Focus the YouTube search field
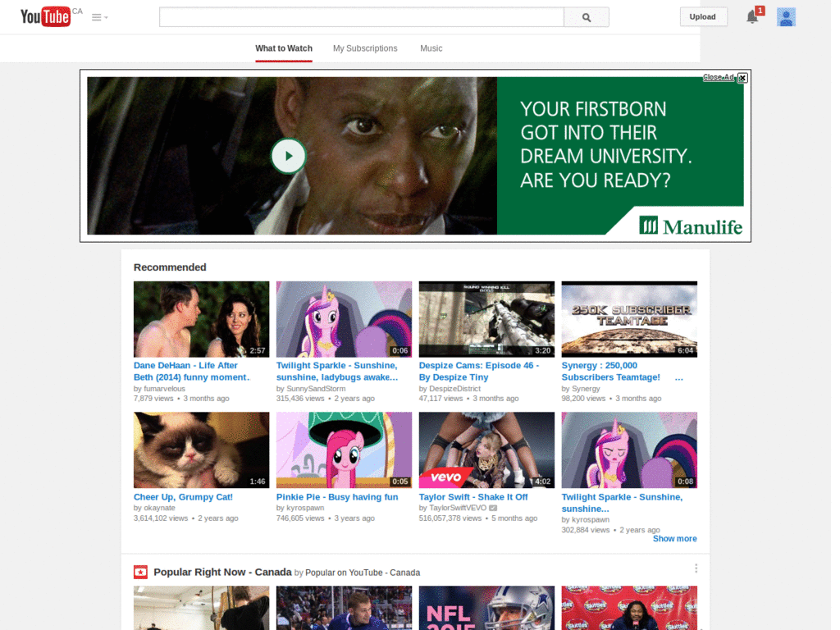The height and width of the screenshot is (630, 840). pos(362,17)
